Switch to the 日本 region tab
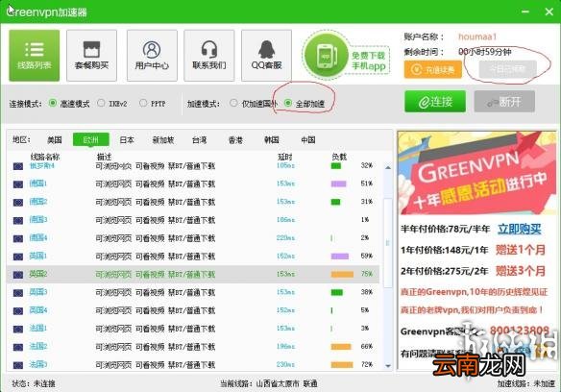 [x=127, y=140]
